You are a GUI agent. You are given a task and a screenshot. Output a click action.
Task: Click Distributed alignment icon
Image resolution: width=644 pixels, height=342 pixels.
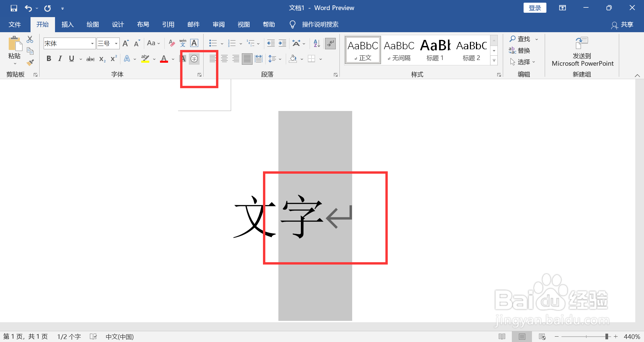tap(259, 59)
